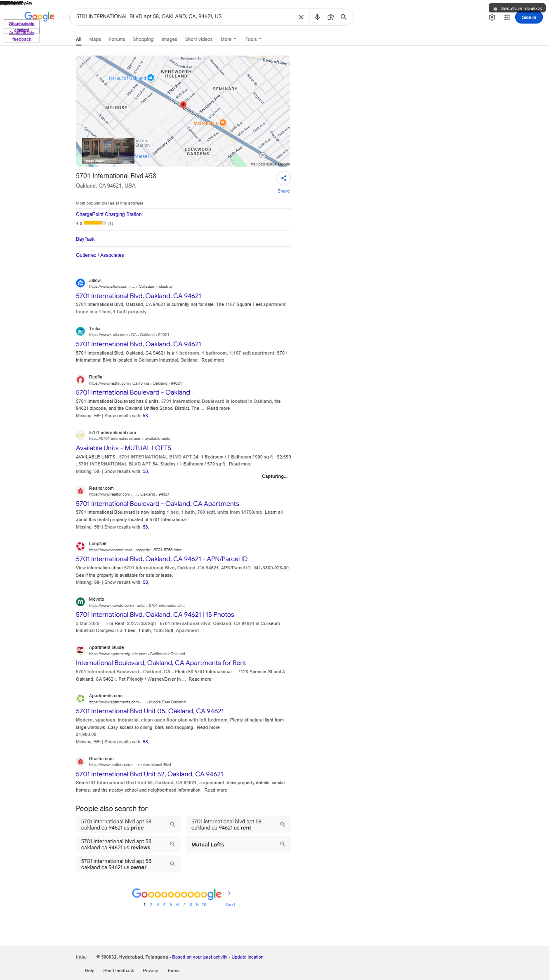Open quick settings gear icon
Screen dimensions: 556x980
(492, 17)
